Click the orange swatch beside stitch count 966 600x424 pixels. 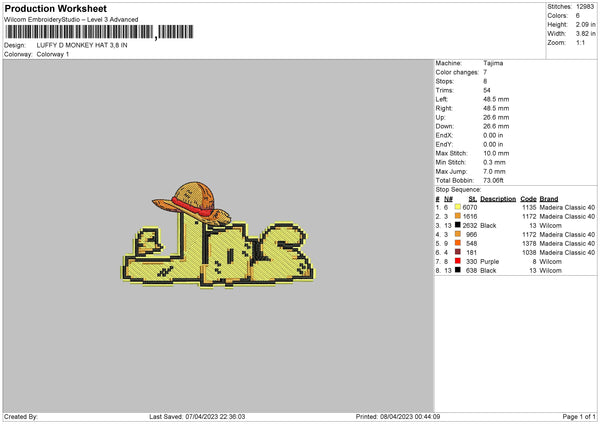(x=458, y=234)
